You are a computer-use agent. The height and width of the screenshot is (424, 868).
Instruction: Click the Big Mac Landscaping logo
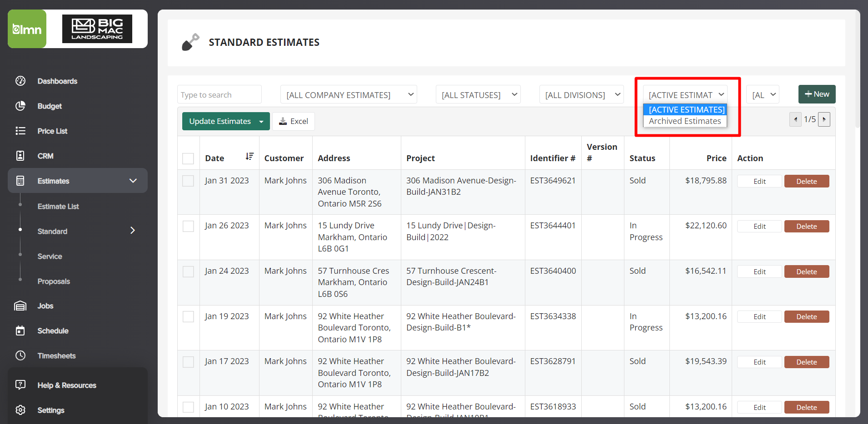point(97,29)
